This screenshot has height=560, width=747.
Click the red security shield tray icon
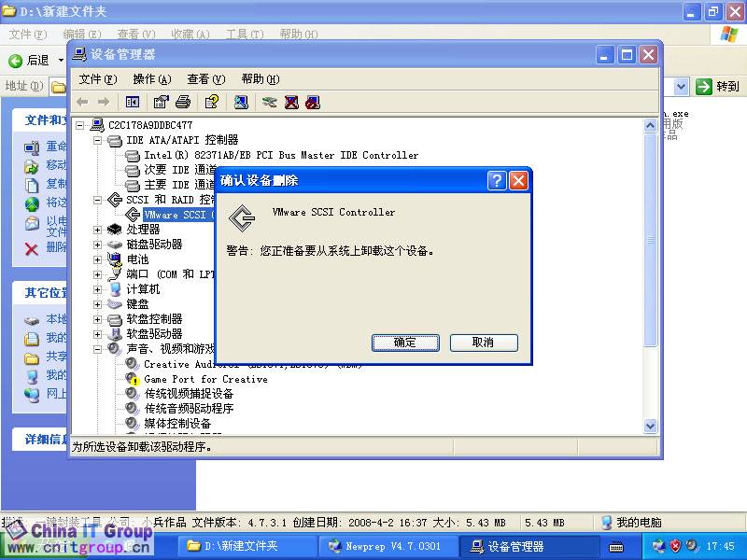tap(675, 546)
